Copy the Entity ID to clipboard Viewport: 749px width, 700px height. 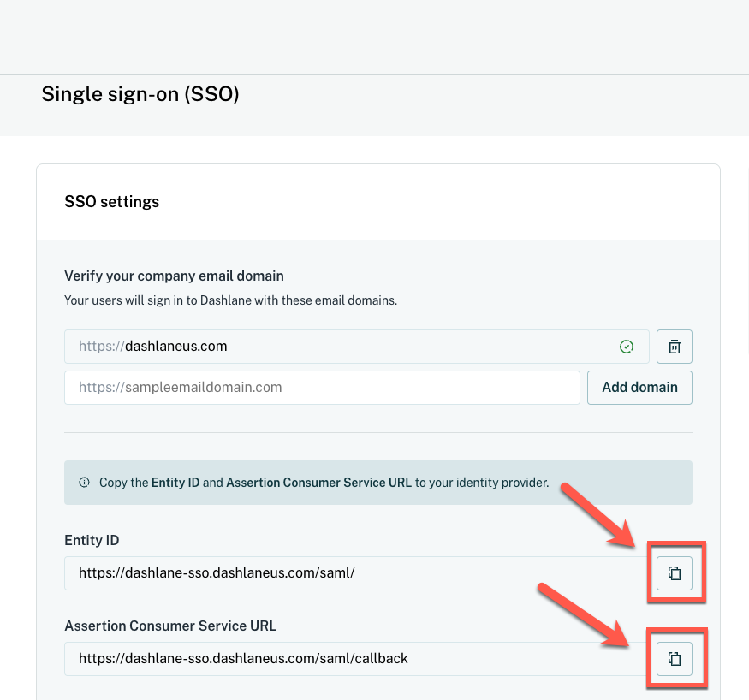(x=674, y=573)
